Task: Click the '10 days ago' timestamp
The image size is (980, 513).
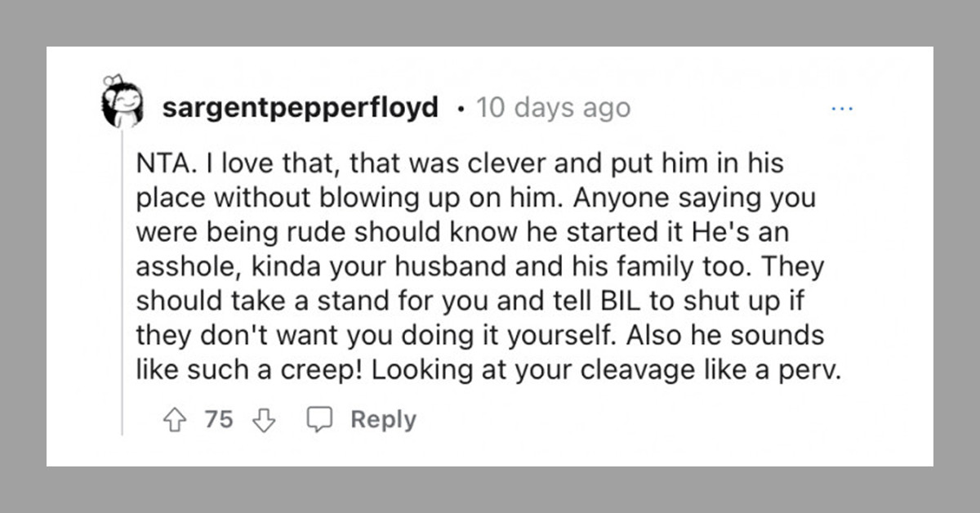Action: point(554,107)
